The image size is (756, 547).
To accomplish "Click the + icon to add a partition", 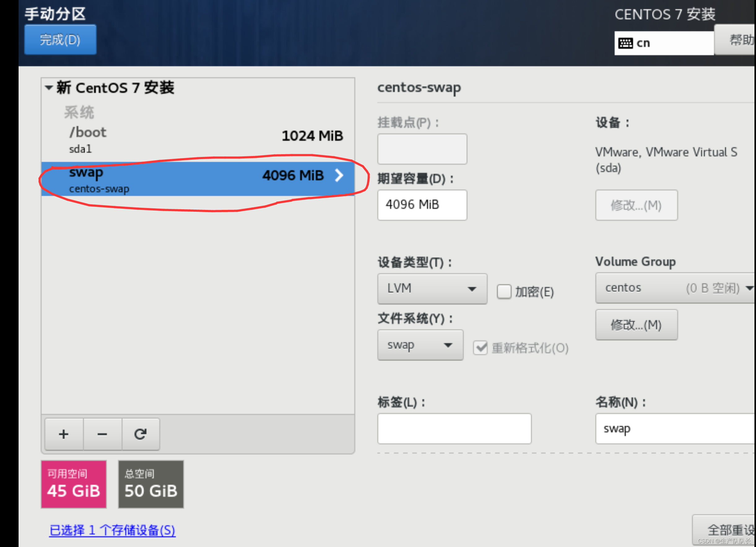I will 63,434.
